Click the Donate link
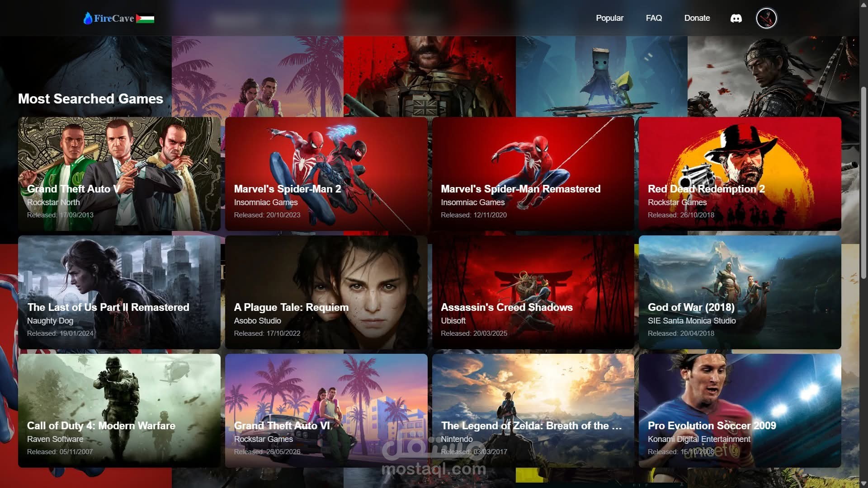 [x=697, y=18]
